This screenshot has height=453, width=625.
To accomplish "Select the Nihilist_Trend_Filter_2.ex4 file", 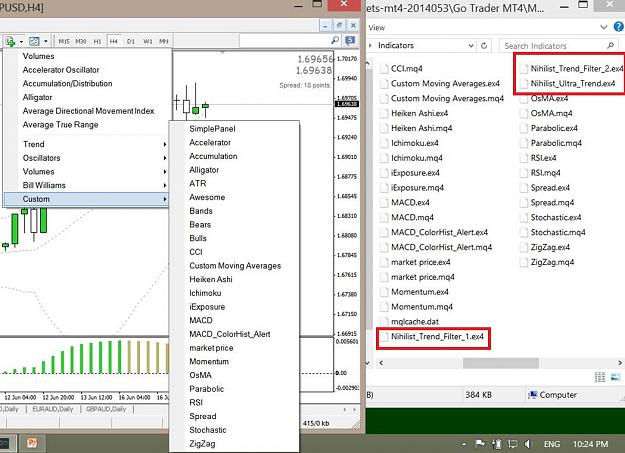I will [572, 69].
